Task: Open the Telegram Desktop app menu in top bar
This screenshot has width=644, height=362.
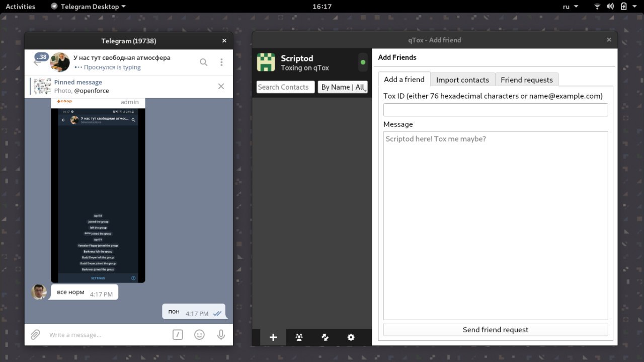Action: [88, 7]
